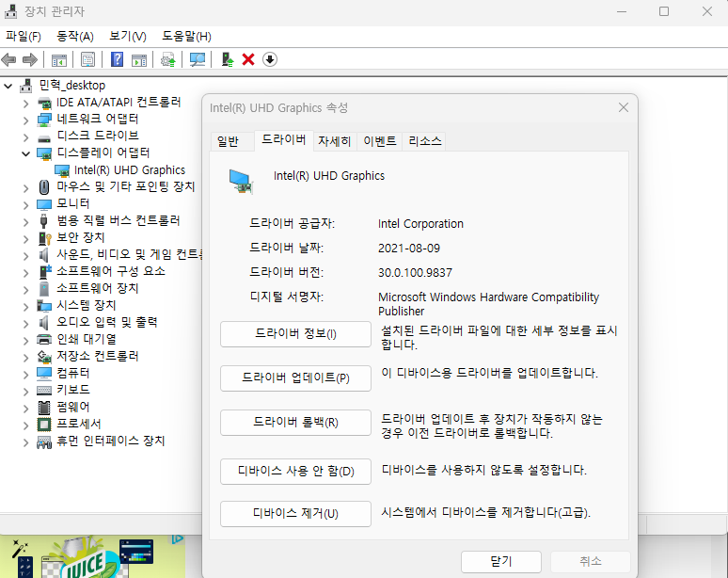
Task: Click the ad info icon on banner
Action: 178,539
